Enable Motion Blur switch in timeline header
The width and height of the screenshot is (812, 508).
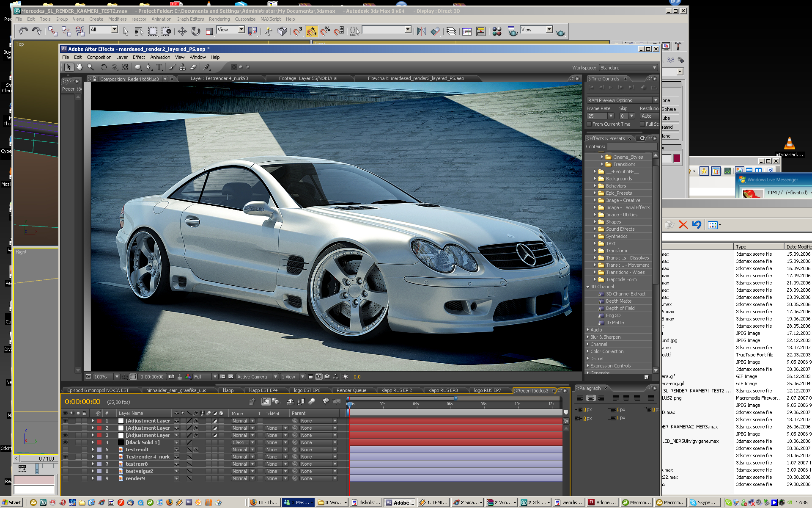[x=312, y=401]
